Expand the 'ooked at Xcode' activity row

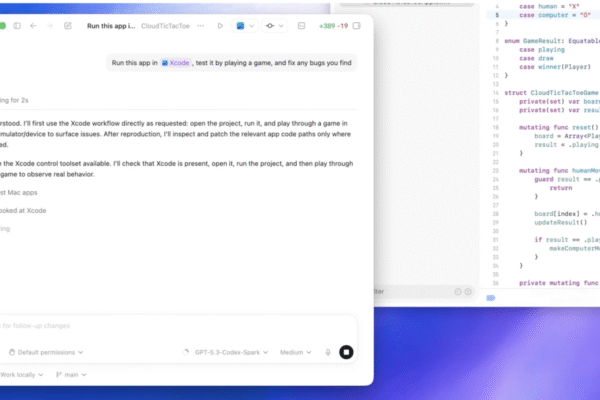(x=23, y=211)
